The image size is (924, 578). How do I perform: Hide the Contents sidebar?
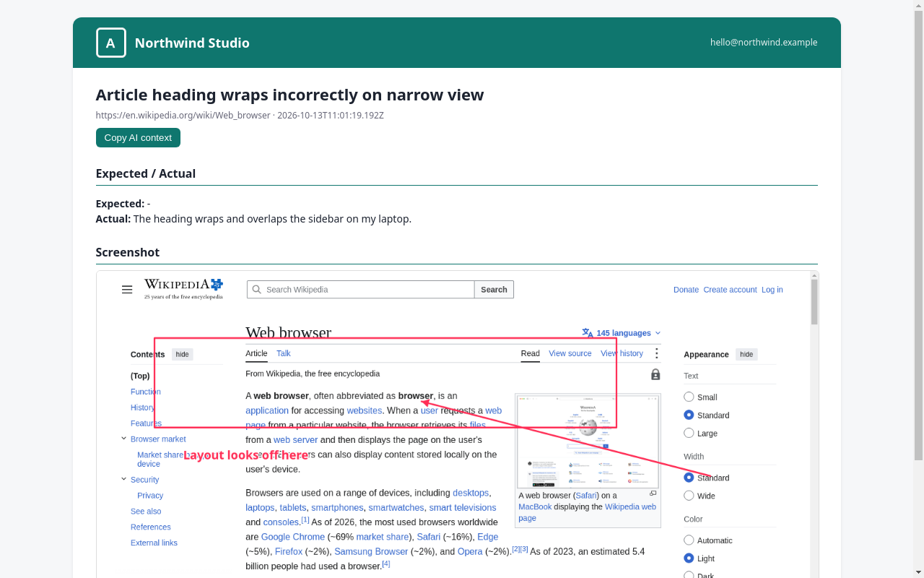point(183,355)
